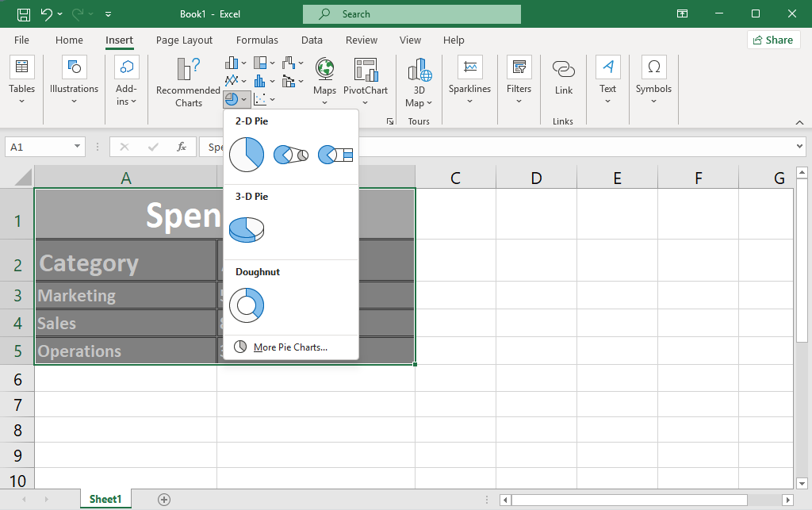Select the Doughnut chart option
This screenshot has height=510, width=812.
(247, 305)
